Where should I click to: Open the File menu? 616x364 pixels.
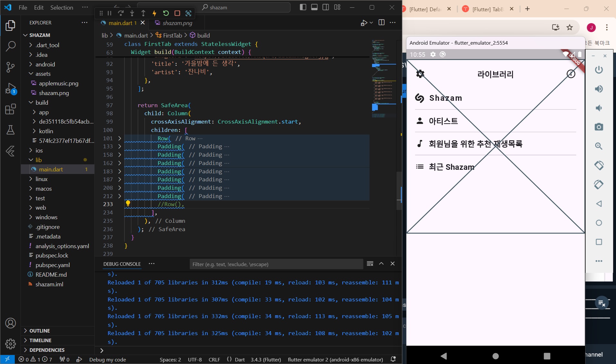click(23, 7)
